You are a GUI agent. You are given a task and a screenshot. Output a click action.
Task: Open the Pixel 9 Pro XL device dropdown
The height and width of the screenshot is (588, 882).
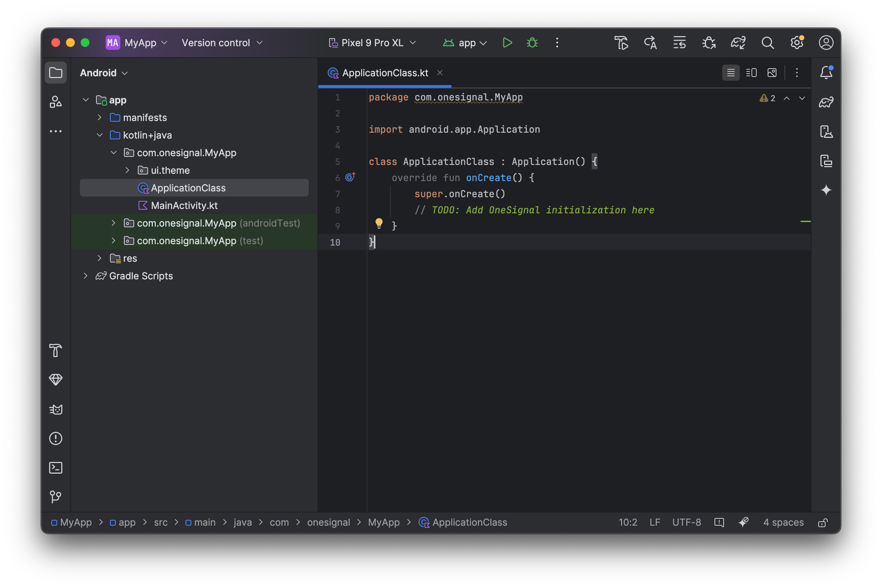click(x=372, y=43)
